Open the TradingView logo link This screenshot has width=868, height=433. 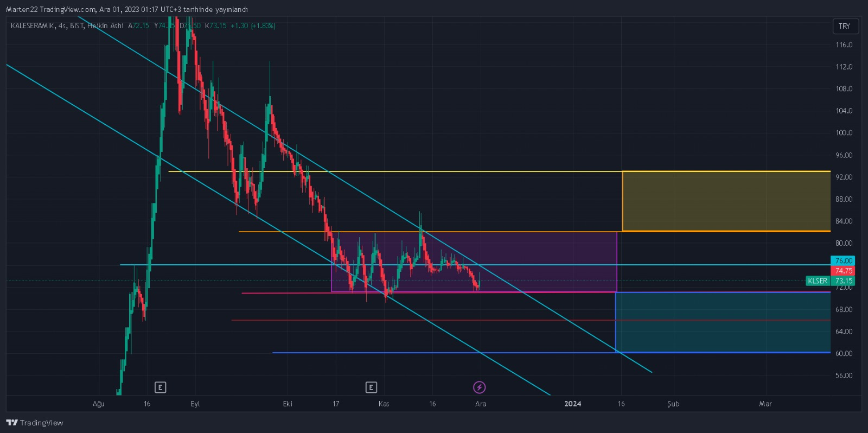pyautogui.click(x=35, y=423)
